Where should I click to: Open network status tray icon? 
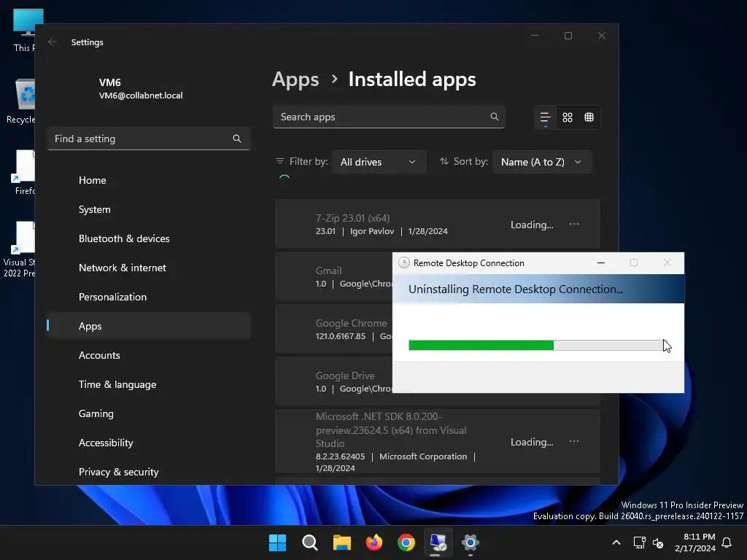[x=639, y=542]
